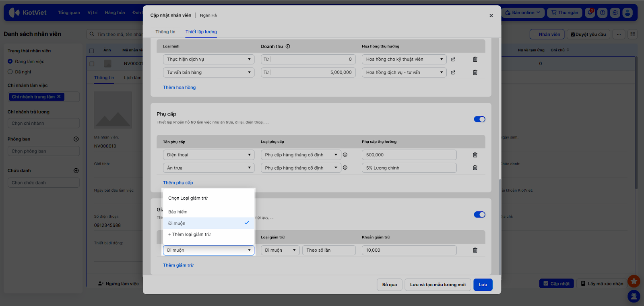Open the Hoa hồng dịch vụ - tư vấn dropdown
The width and height of the screenshot is (644, 306).
tap(404, 72)
